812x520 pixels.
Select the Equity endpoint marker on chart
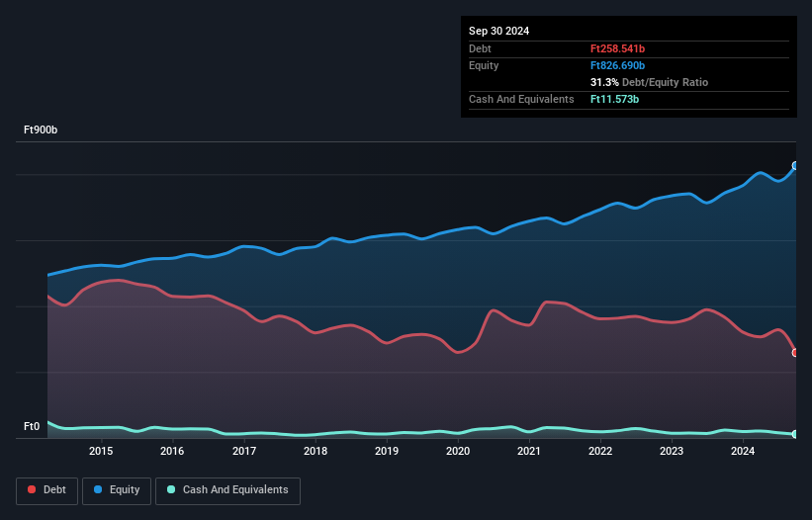(x=795, y=165)
